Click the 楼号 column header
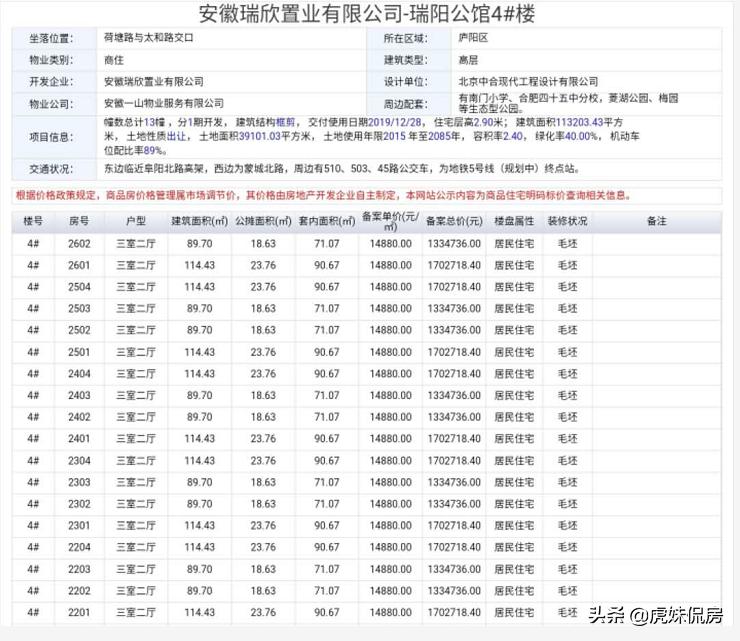Viewport: 740px width, 641px height. 33,221
